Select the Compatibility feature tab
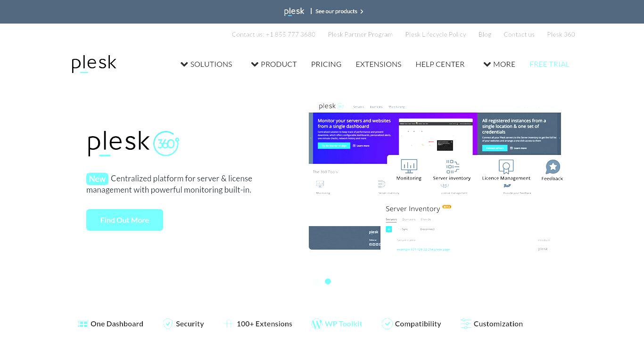This screenshot has height=341, width=644. point(411,324)
